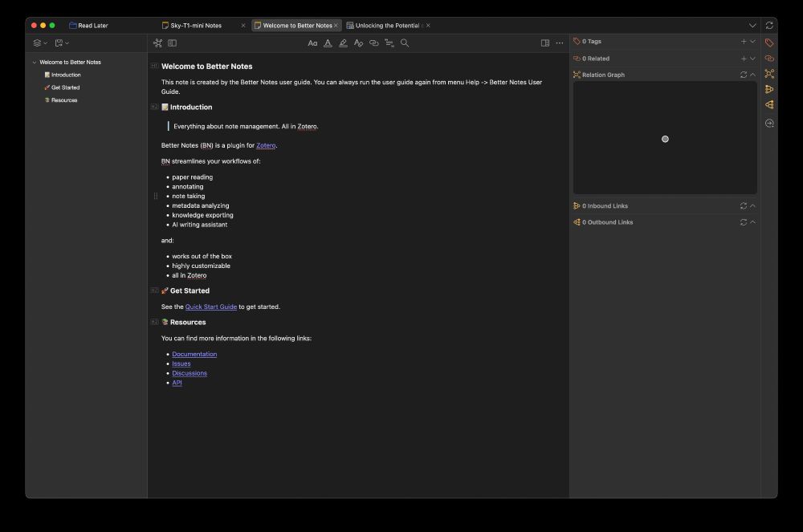Click the 0 Outbound Links header label
This screenshot has height=532, width=803.
pos(607,222)
